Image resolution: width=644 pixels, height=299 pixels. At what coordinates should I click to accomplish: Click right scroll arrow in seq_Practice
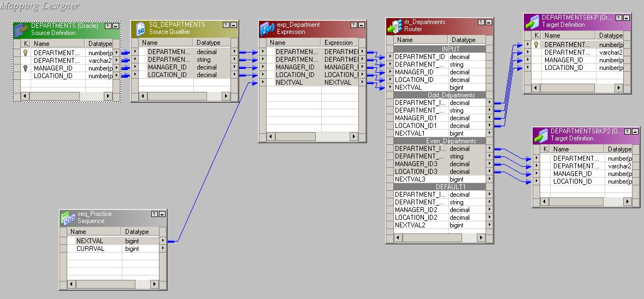(155, 284)
